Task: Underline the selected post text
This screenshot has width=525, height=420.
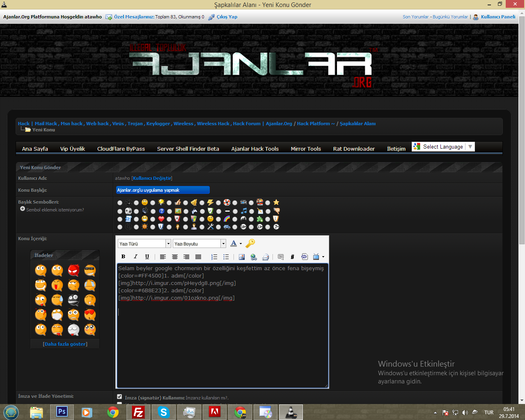Action: (x=147, y=257)
